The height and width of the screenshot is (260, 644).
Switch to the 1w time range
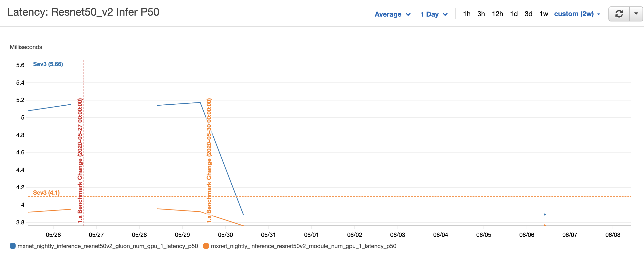543,14
